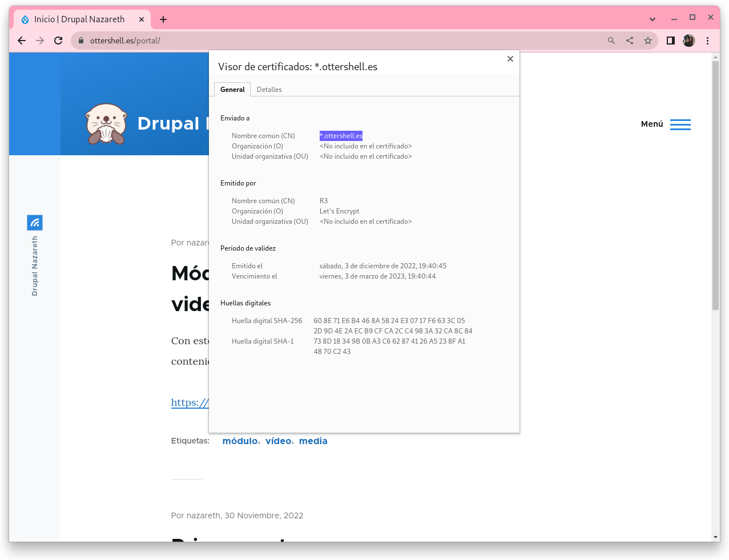729x560 pixels.
Task: Expand the tab search dropdown arrow
Action: pyautogui.click(x=653, y=19)
